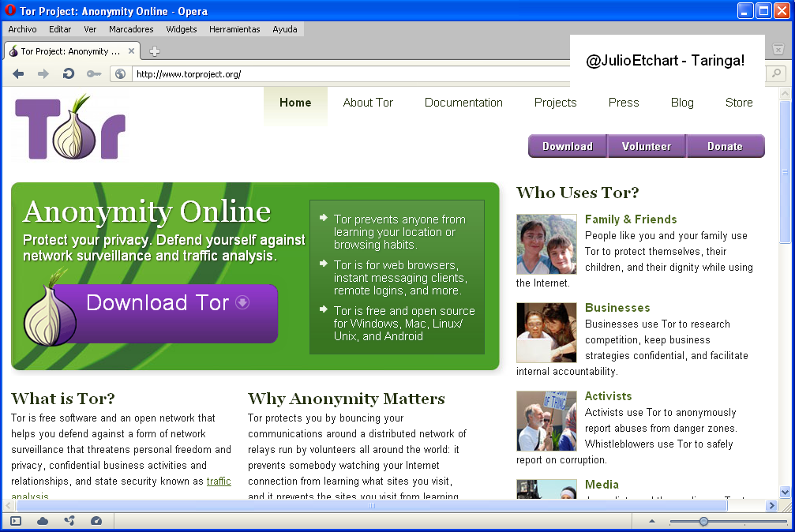
Task: Expand the zoom level popup arrow
Action: 652,521
